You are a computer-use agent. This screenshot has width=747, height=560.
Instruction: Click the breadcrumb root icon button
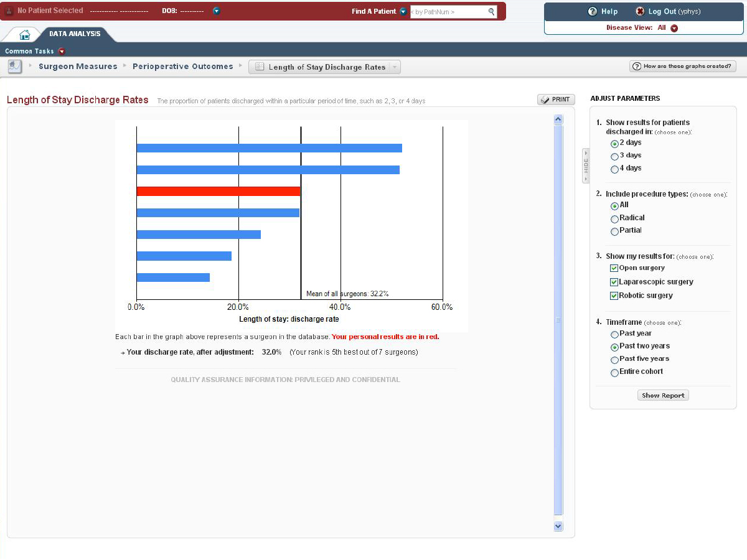click(14, 67)
